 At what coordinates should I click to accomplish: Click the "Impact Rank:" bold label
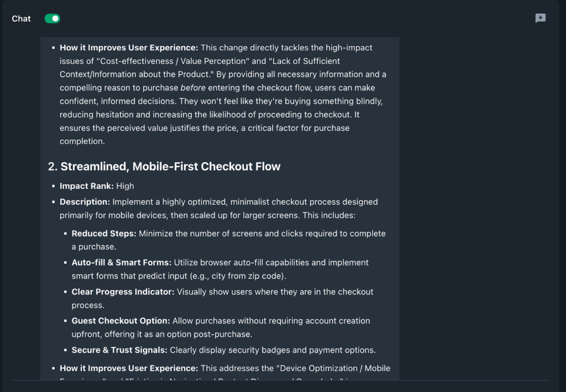87,186
